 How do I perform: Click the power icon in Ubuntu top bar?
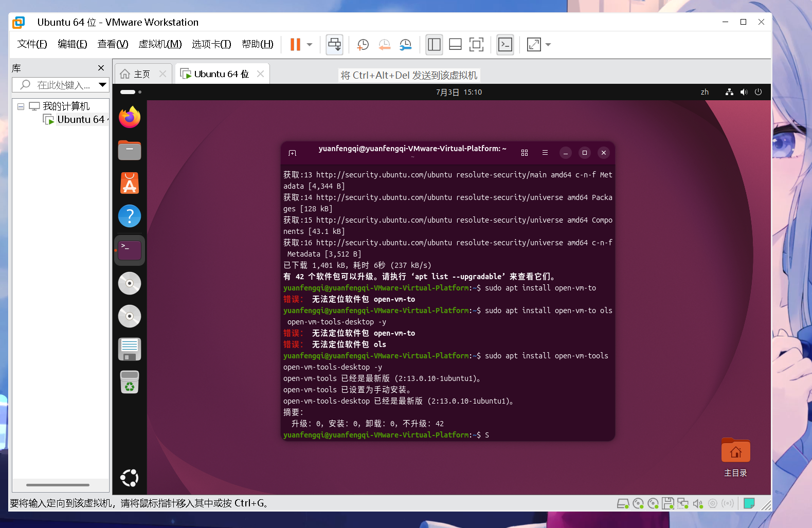tap(758, 92)
